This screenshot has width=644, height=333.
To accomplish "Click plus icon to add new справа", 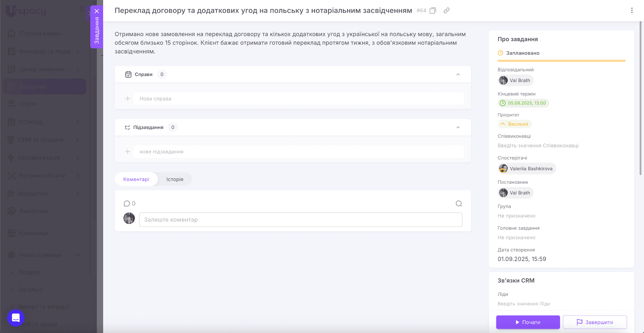I will point(128,99).
